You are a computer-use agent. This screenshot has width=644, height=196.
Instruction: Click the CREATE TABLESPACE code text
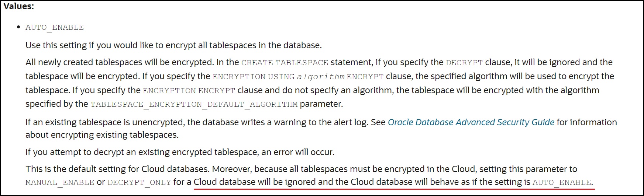tap(285, 63)
